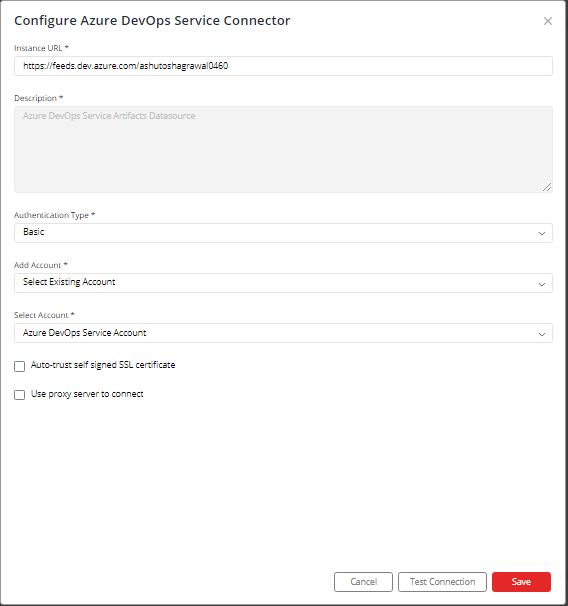Viewport: 568px width, 606px height.
Task: Expand the 'Azure DevOps Service Account' dropdown
Action: (283, 333)
